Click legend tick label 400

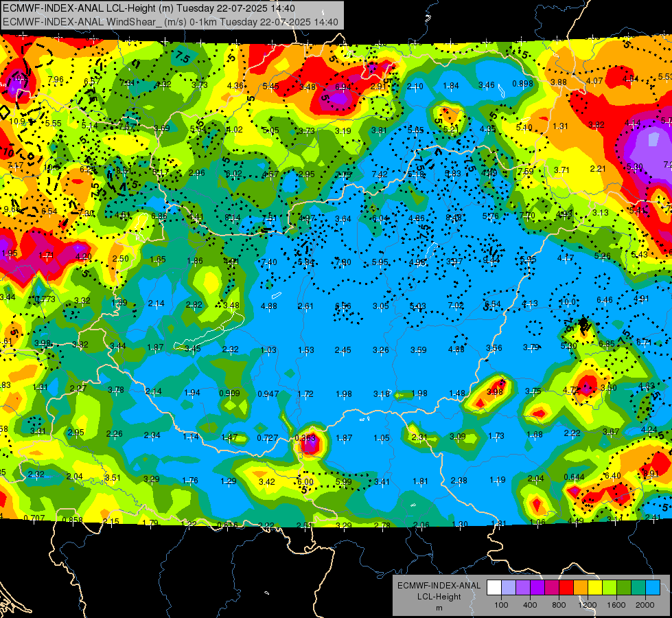pyautogui.click(x=530, y=605)
